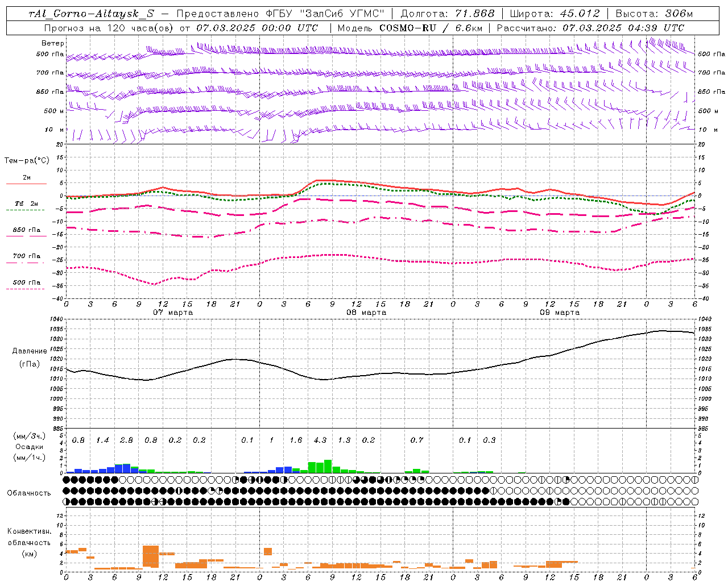The height and width of the screenshot is (582, 728).
Task: Select the Тем-ра(°C) temperature panel label
Action: (x=27, y=161)
